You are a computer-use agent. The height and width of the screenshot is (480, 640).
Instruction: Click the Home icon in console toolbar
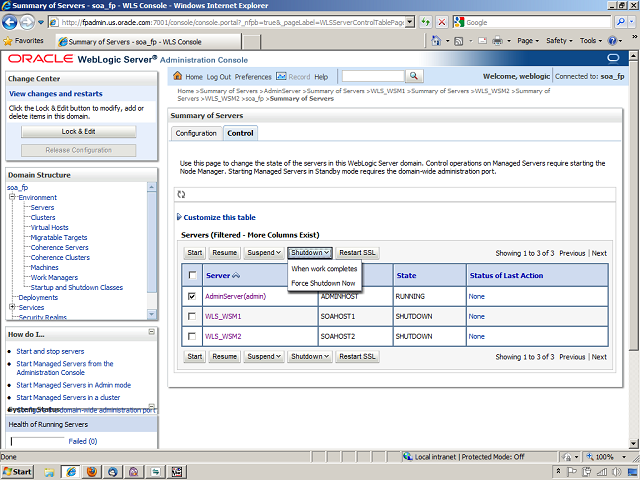(178, 76)
